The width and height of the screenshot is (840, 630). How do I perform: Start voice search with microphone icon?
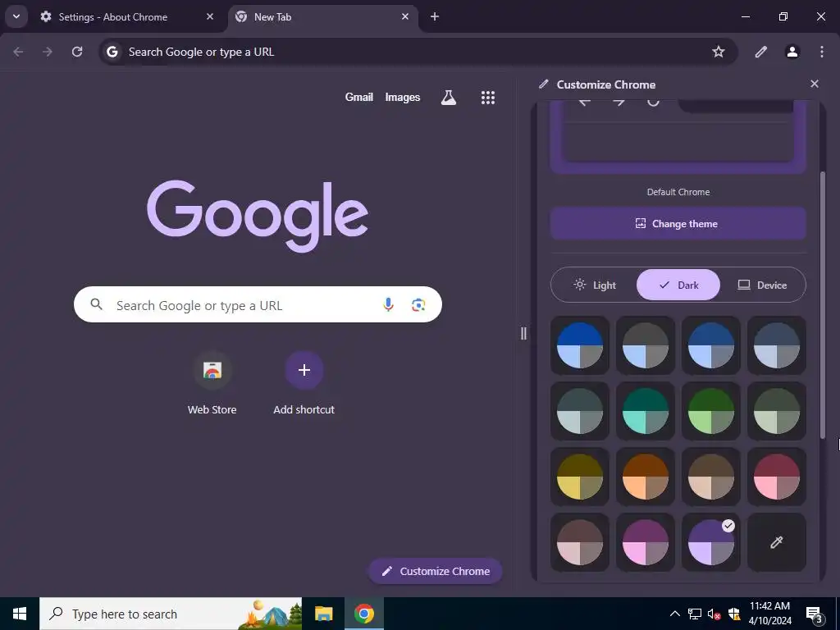[x=388, y=305]
